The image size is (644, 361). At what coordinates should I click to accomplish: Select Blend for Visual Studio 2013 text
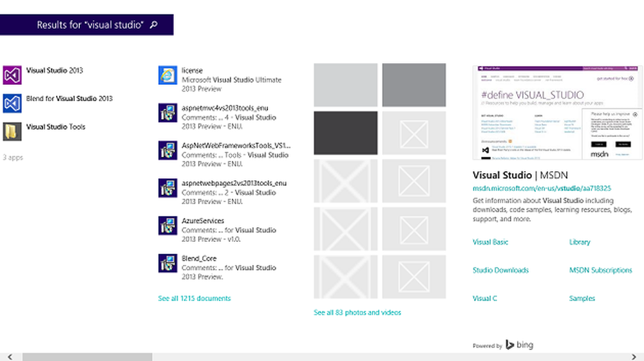click(x=70, y=98)
